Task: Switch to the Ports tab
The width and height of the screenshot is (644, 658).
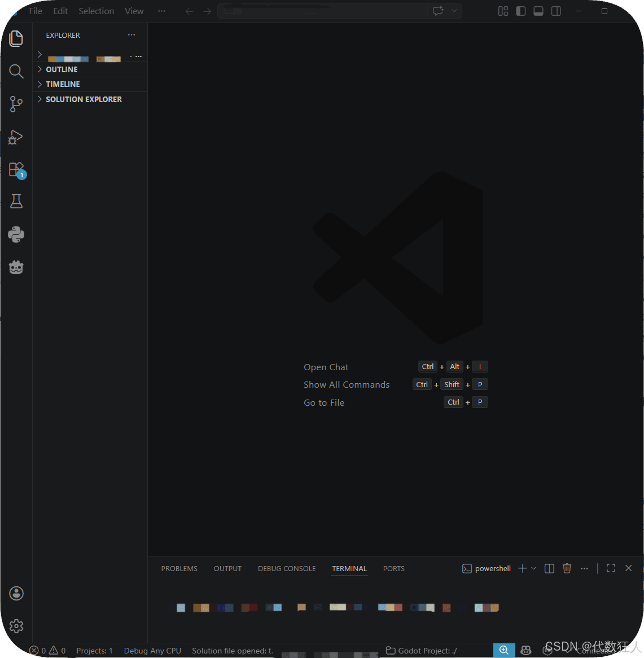Action: coord(394,569)
